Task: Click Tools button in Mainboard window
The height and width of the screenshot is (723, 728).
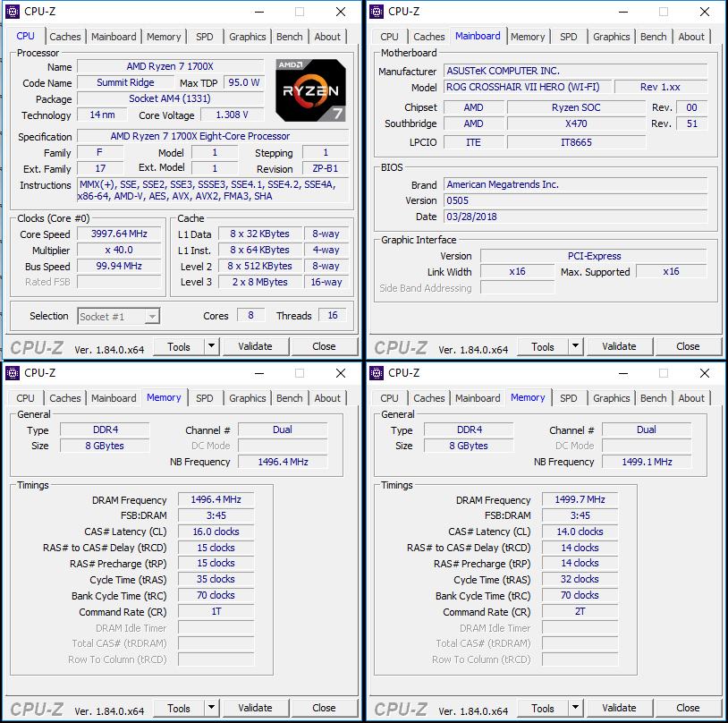Action: (543, 346)
